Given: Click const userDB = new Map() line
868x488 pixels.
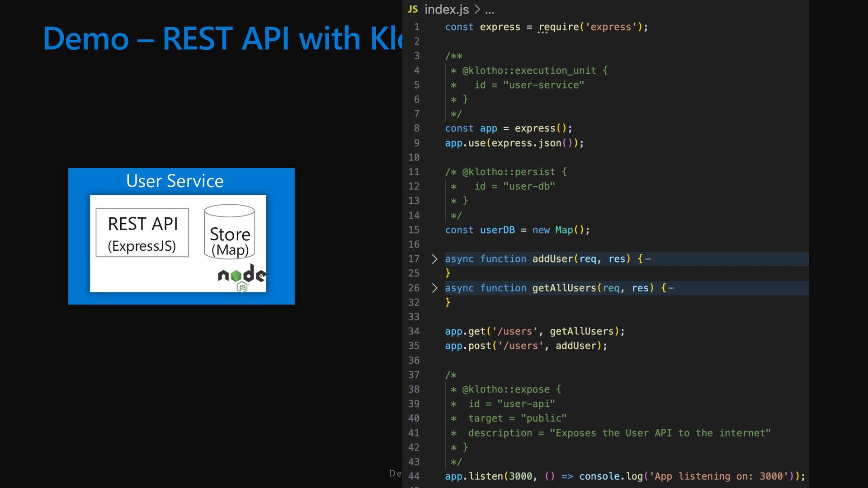Looking at the screenshot, I should tap(517, 230).
